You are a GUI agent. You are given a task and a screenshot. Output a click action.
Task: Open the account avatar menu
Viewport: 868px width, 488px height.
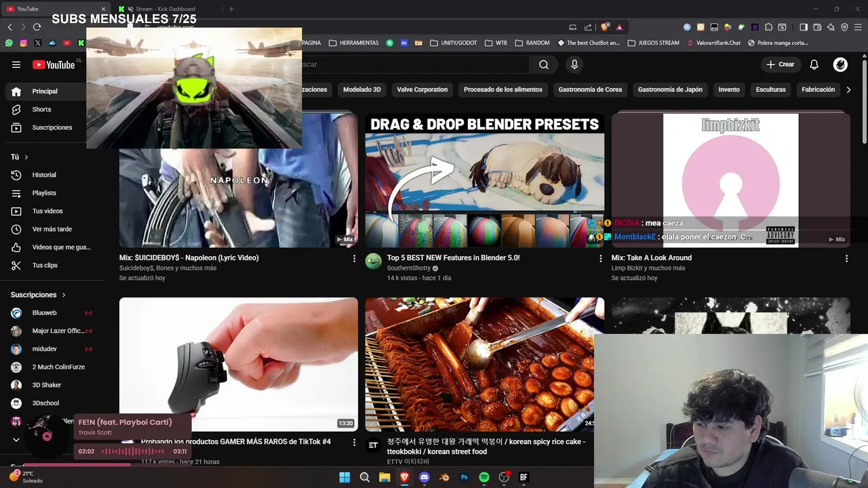click(840, 64)
